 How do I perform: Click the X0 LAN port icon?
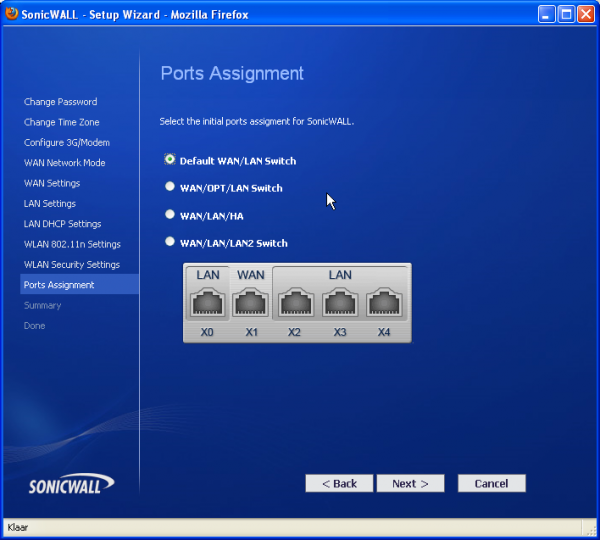tap(207, 302)
